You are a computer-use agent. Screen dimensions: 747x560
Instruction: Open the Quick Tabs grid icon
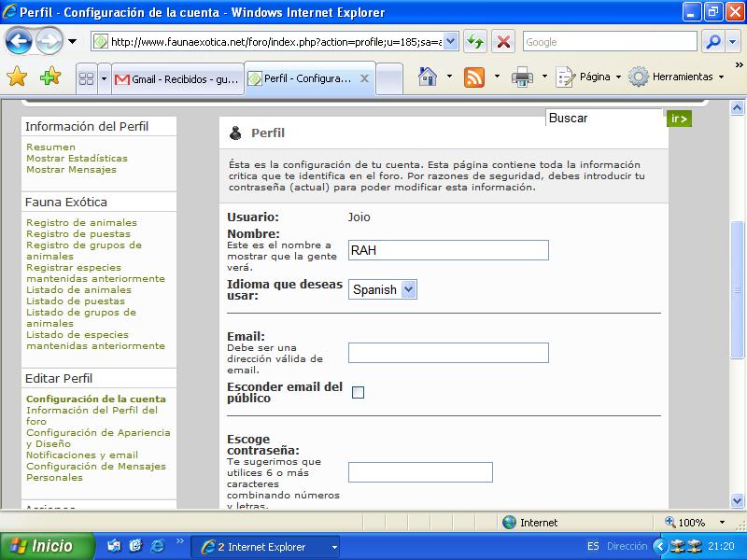86,78
